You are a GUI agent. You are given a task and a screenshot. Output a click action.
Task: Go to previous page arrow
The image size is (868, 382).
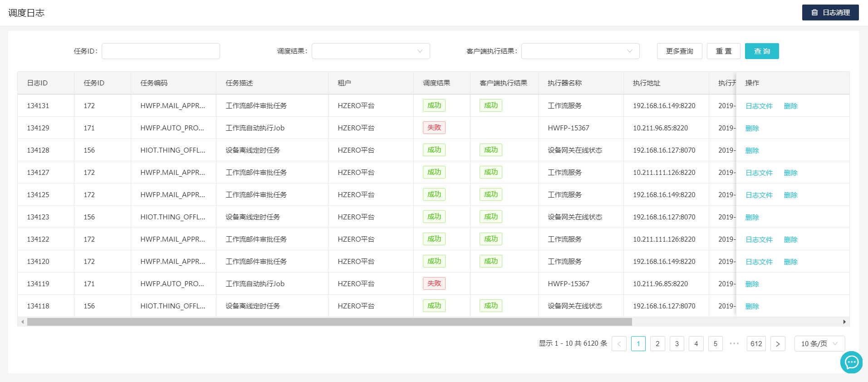(x=619, y=344)
